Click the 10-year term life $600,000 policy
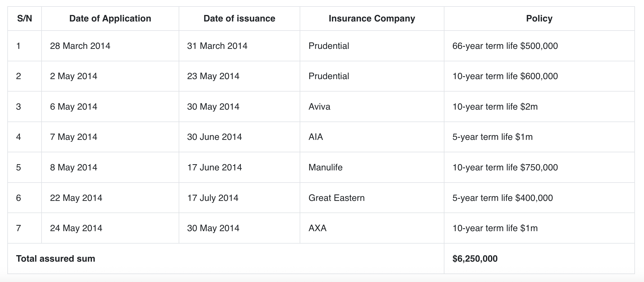Screen dimensions: 644x282 [x=505, y=76]
